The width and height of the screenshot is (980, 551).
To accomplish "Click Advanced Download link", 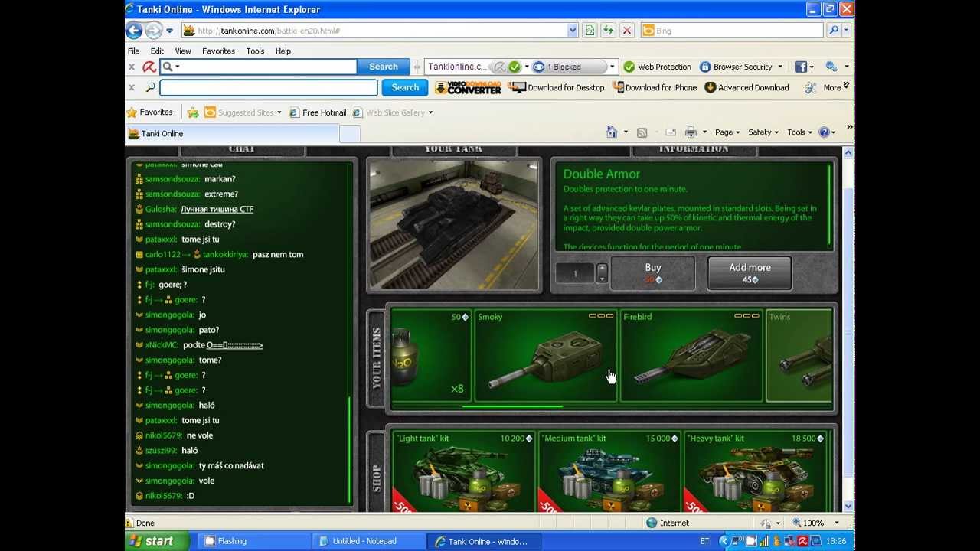I will tap(746, 87).
